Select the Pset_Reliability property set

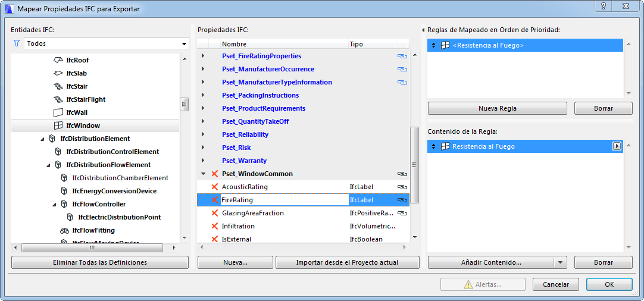245,134
